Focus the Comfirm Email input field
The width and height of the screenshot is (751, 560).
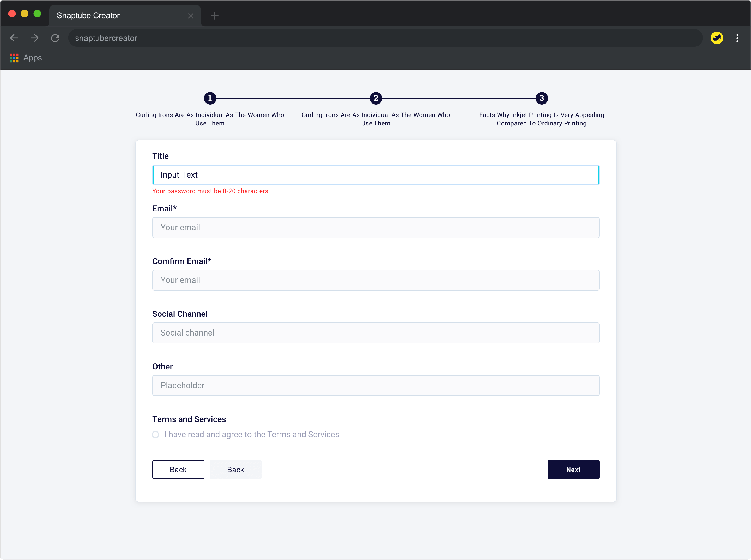pos(376,280)
